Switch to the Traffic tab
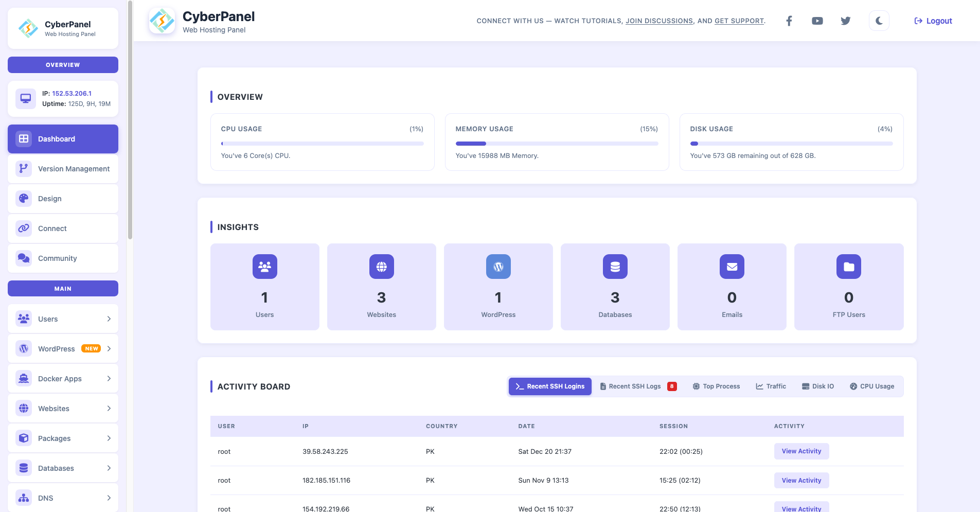The height and width of the screenshot is (512, 980). click(x=771, y=386)
